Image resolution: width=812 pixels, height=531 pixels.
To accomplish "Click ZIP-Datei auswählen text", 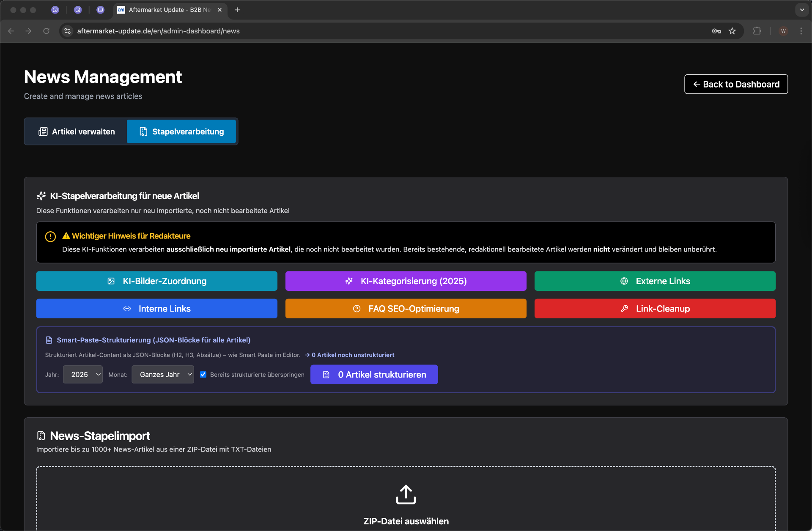I will [x=406, y=521].
